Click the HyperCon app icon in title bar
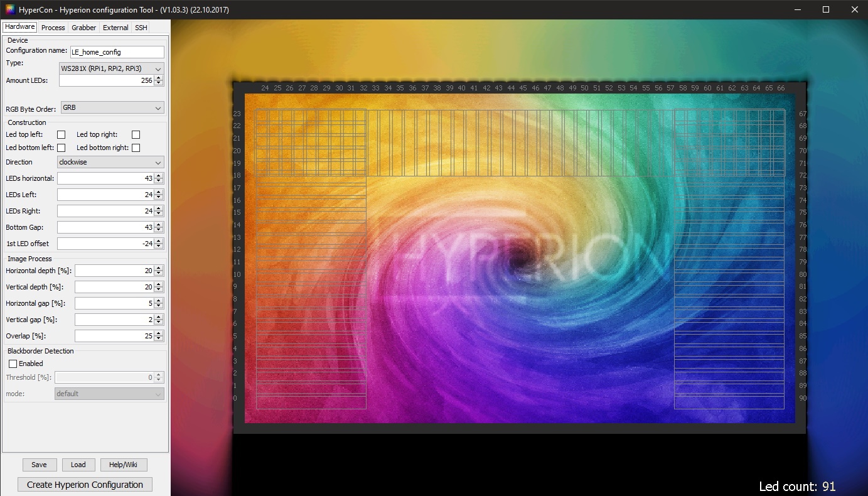 (x=10, y=9)
